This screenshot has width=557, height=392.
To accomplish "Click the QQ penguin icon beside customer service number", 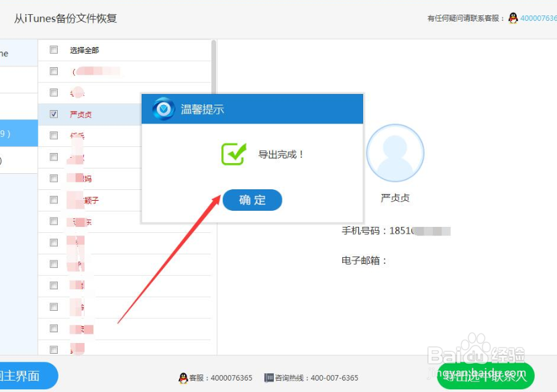I will (x=513, y=18).
